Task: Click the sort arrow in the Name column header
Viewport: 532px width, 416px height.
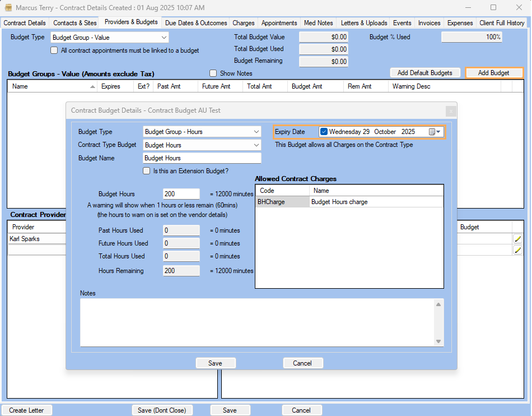Action: (92, 87)
